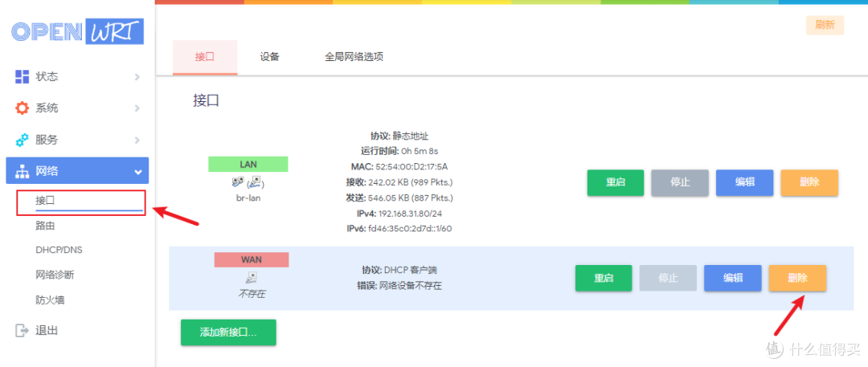Open the 状态 sidebar menu
Screen dimensions: 868x367
77,77
